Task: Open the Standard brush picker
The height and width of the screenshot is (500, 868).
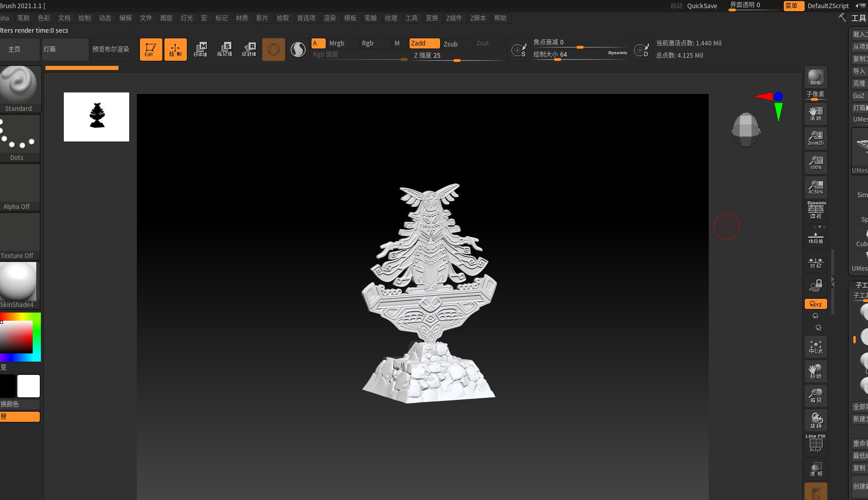Action: coord(19,88)
